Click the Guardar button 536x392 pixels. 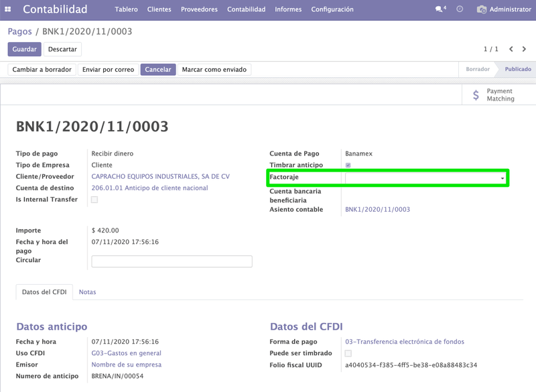tap(25, 49)
